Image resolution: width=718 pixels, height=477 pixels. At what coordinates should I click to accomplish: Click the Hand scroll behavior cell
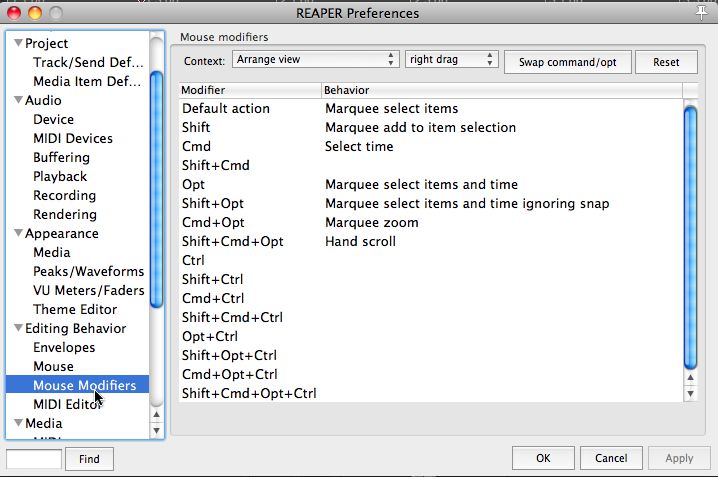click(360, 241)
